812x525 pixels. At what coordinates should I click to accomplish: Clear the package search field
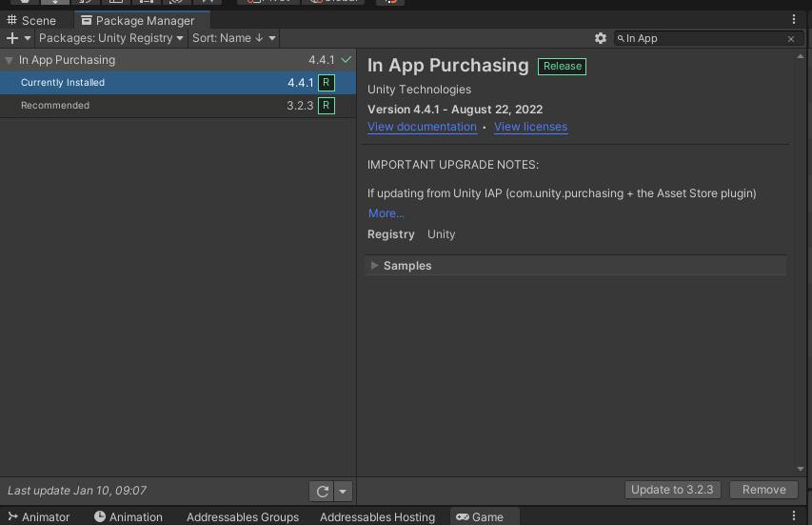coord(791,39)
